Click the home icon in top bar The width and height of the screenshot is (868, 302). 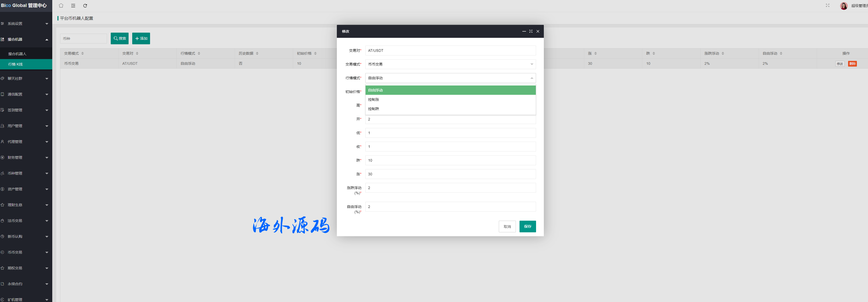(x=61, y=6)
